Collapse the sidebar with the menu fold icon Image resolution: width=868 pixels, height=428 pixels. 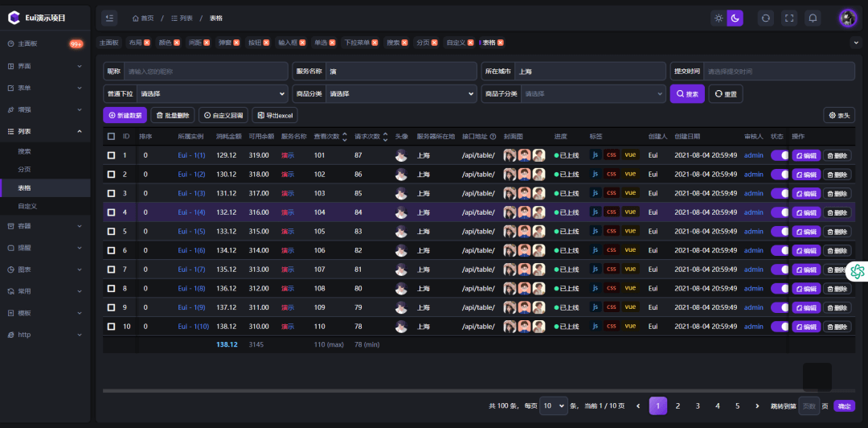(x=109, y=19)
